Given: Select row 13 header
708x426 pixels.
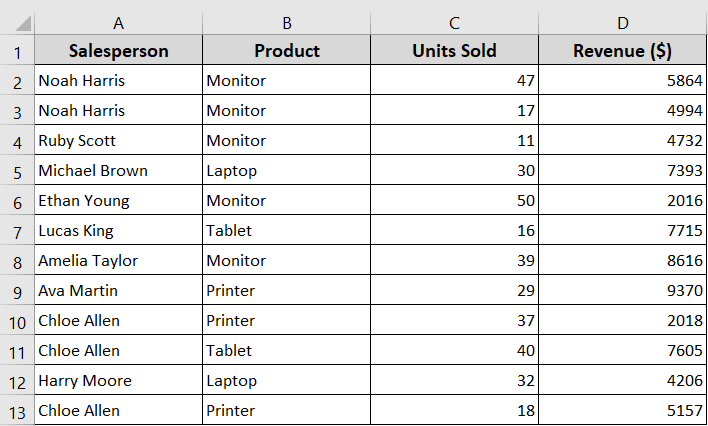Looking at the screenshot, I should click(17, 410).
